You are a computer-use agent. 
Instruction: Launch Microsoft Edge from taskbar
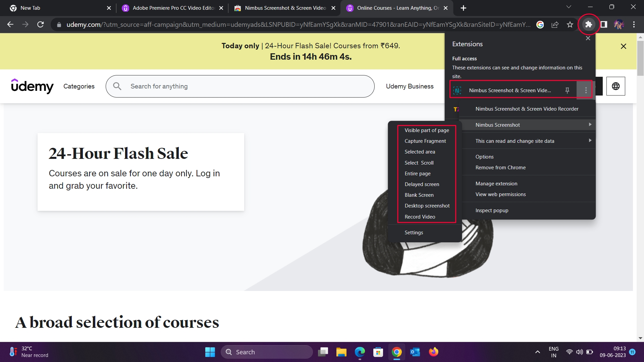(x=360, y=352)
